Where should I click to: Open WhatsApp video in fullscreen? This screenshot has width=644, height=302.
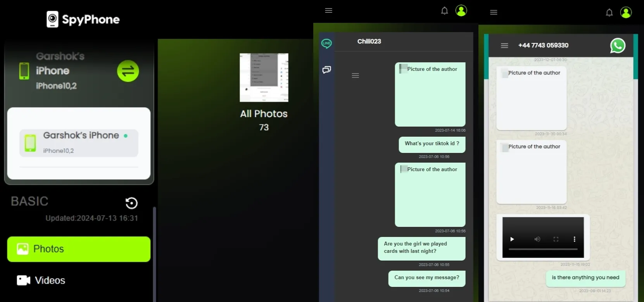(556, 239)
